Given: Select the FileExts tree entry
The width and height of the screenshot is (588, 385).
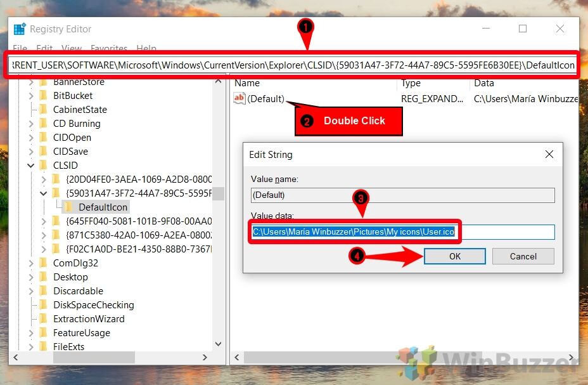Looking at the screenshot, I should (68, 346).
